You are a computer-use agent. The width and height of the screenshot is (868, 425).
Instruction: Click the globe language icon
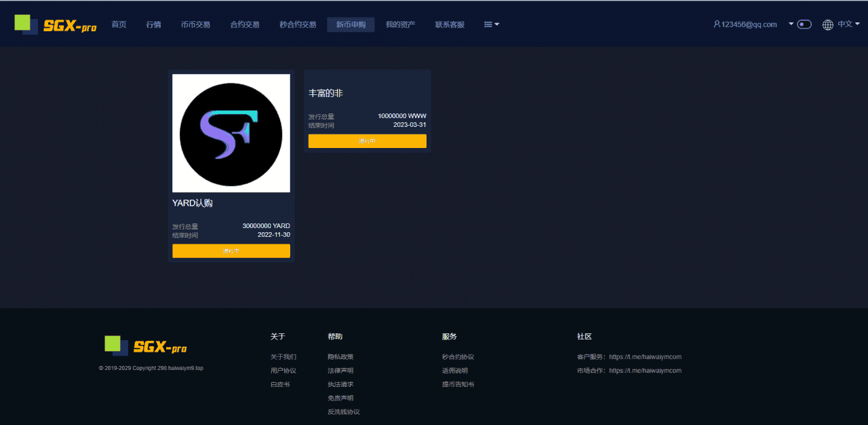pos(827,24)
